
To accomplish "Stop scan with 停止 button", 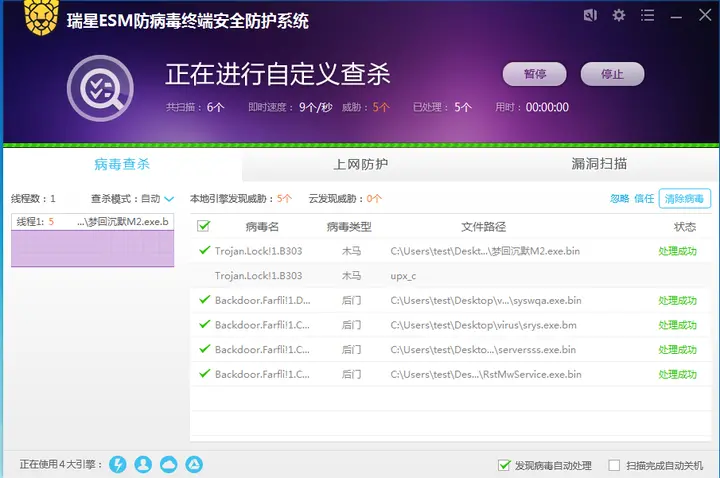I will pyautogui.click(x=613, y=74).
